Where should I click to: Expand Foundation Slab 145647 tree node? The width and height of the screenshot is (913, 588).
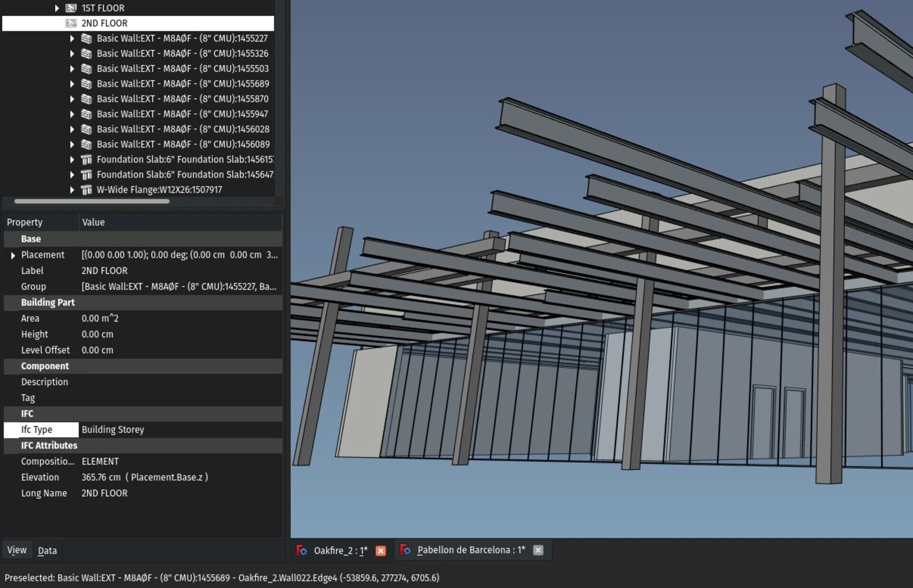72,175
